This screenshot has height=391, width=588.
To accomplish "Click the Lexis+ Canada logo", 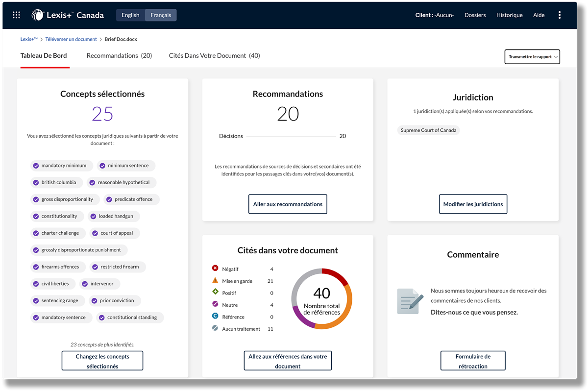I will click(x=68, y=15).
